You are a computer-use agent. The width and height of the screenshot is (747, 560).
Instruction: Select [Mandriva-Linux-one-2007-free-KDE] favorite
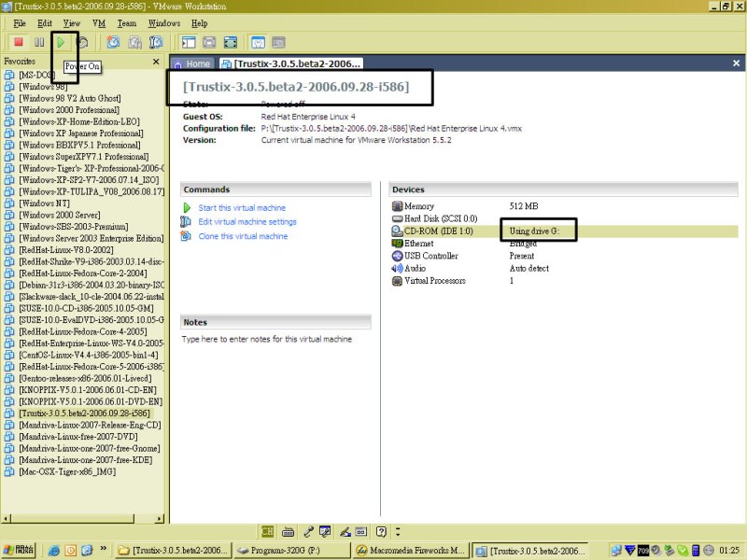click(x=86, y=460)
